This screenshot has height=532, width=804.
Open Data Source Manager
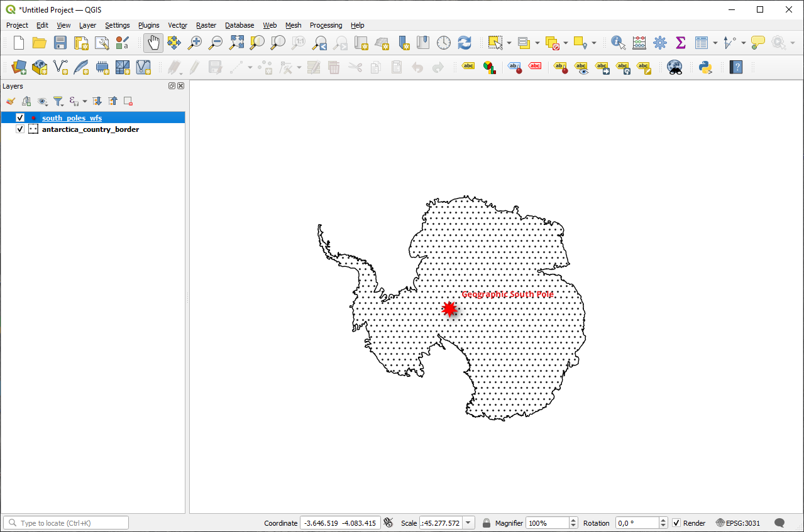[19, 67]
